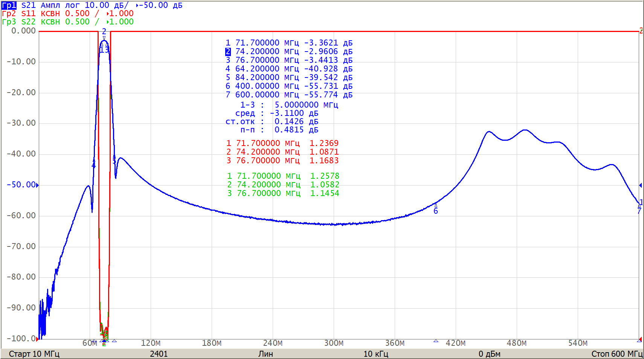Click blue reference triangle at -50.00 left axis
The width and height of the screenshot is (644, 359).
point(37,185)
